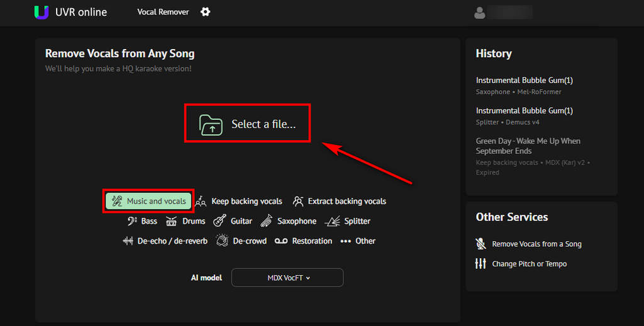This screenshot has width=644, height=326.
Task: Open settings via the gear icon
Action: (x=206, y=12)
